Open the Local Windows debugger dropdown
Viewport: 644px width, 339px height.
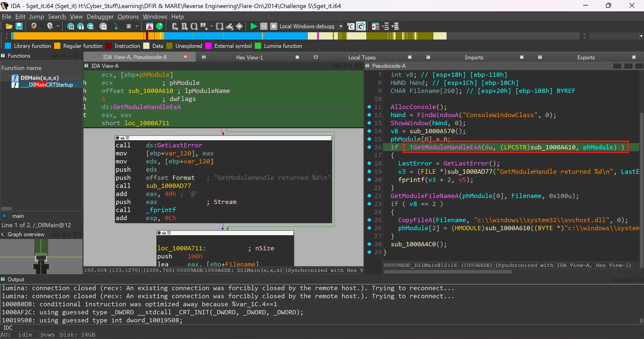(x=341, y=26)
